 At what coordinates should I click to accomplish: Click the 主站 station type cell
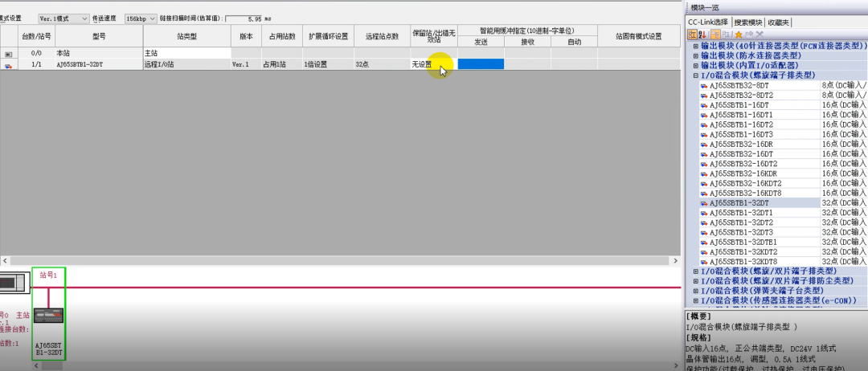tap(187, 53)
